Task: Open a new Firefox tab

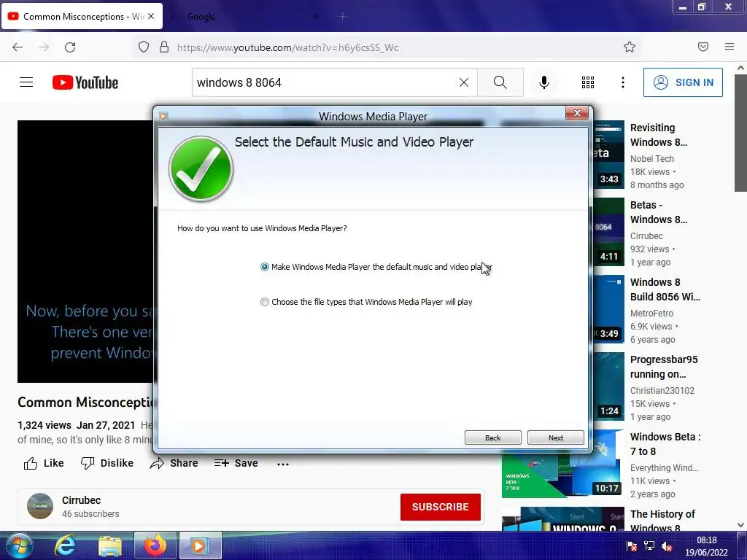Action: click(343, 17)
